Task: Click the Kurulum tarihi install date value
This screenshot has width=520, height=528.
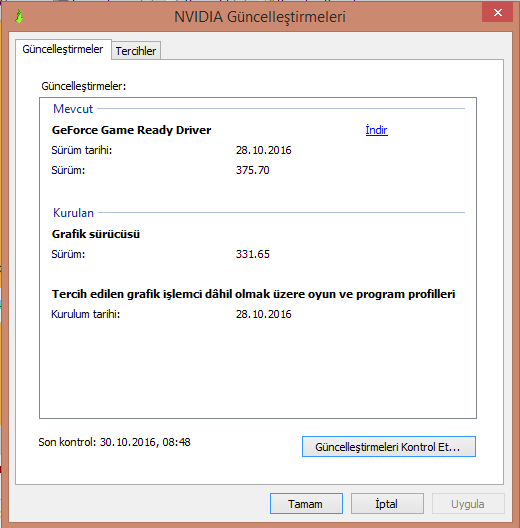Action: tap(263, 314)
